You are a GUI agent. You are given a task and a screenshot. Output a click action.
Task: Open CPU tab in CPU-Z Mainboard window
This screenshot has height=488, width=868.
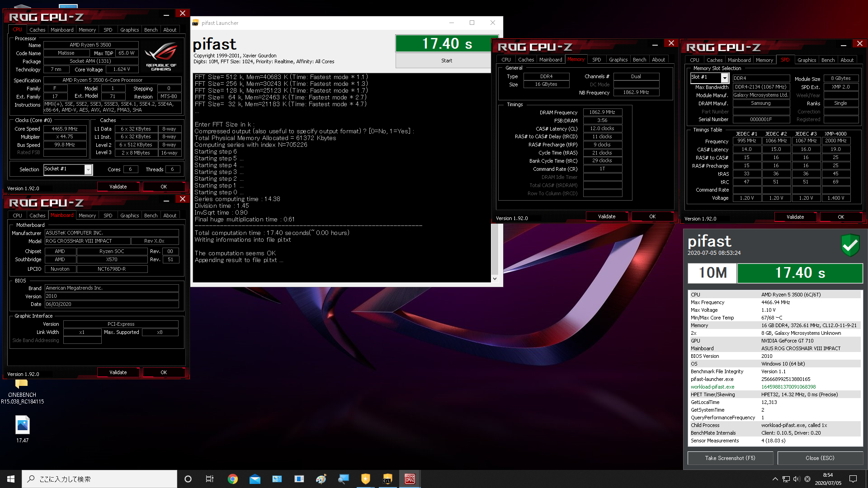coord(17,216)
